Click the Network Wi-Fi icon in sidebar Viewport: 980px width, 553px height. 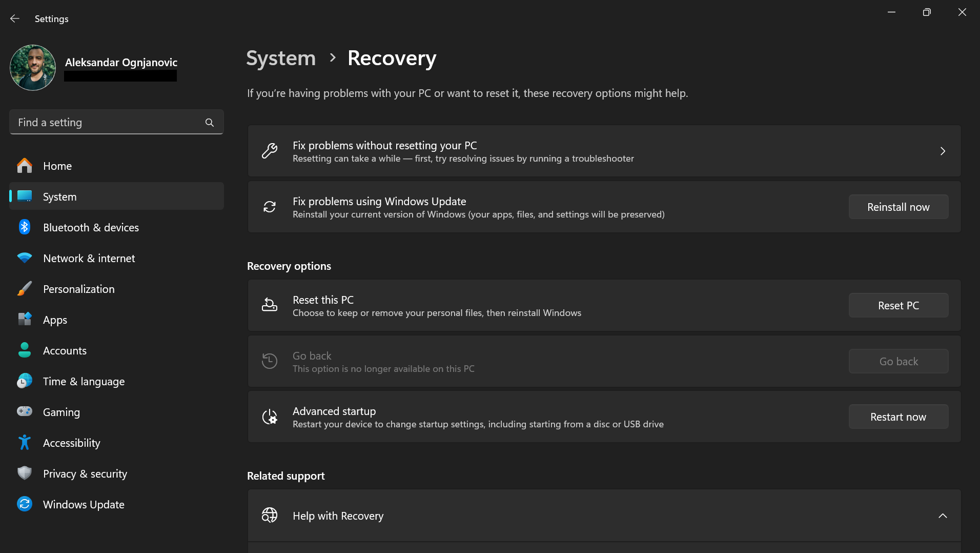25,258
